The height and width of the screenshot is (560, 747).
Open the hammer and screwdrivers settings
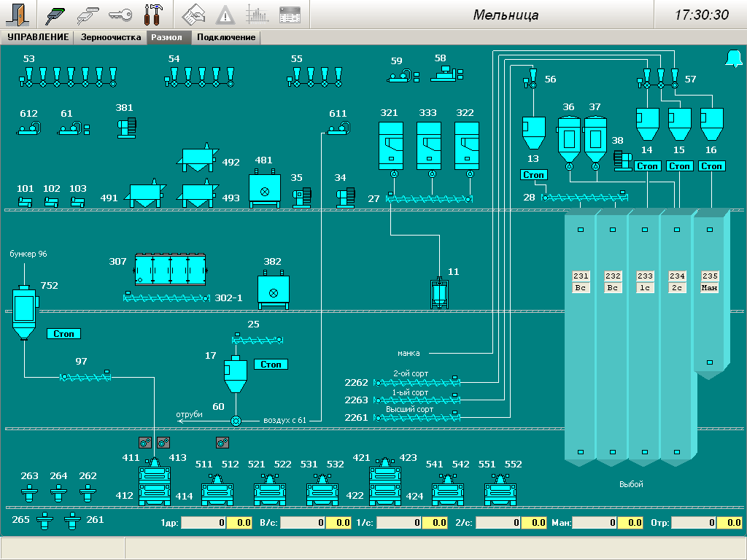[x=153, y=14]
